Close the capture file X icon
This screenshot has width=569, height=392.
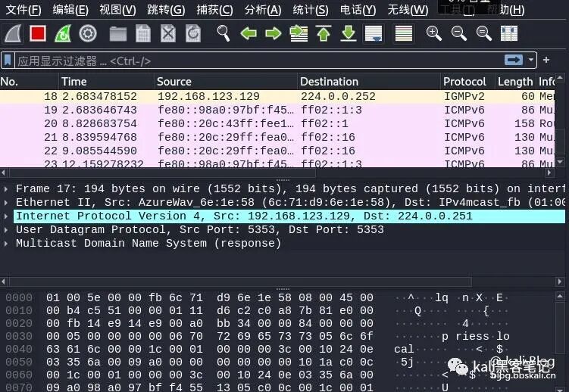click(168, 34)
